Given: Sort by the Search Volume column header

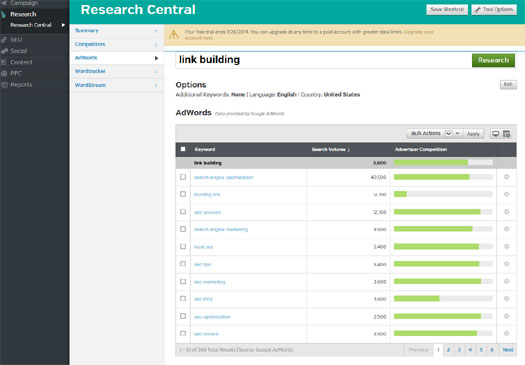Looking at the screenshot, I should (x=330, y=149).
